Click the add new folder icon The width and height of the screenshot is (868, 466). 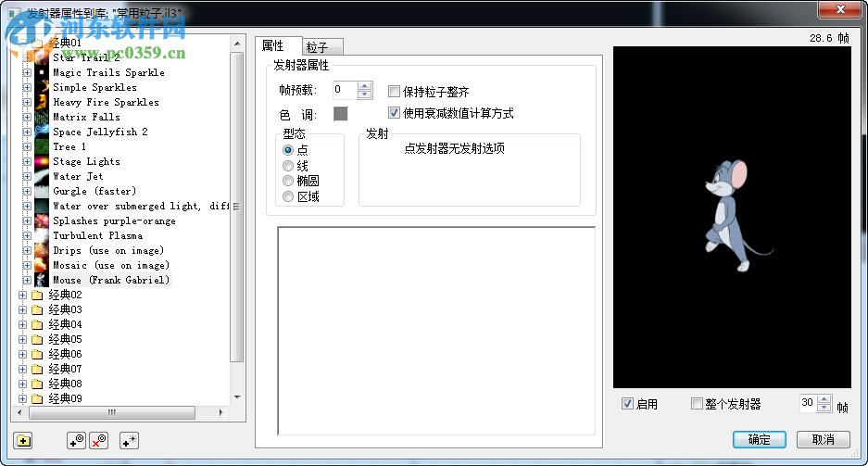[x=23, y=441]
